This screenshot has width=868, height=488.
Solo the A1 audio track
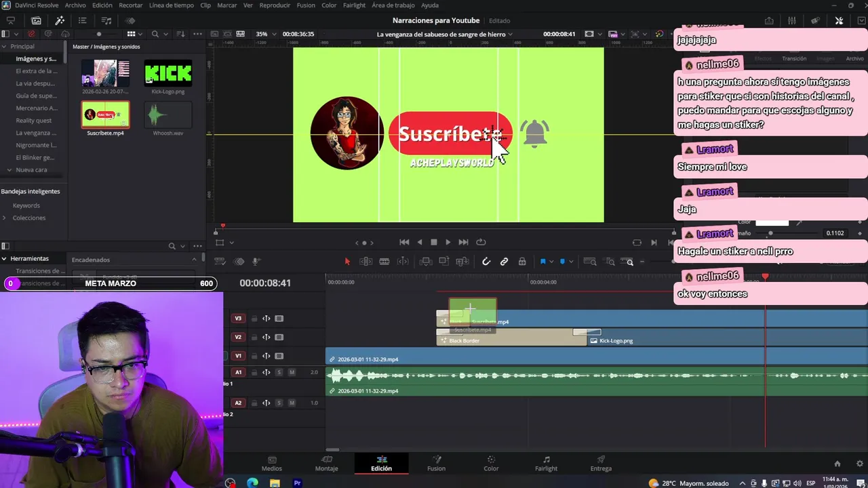[x=279, y=372]
